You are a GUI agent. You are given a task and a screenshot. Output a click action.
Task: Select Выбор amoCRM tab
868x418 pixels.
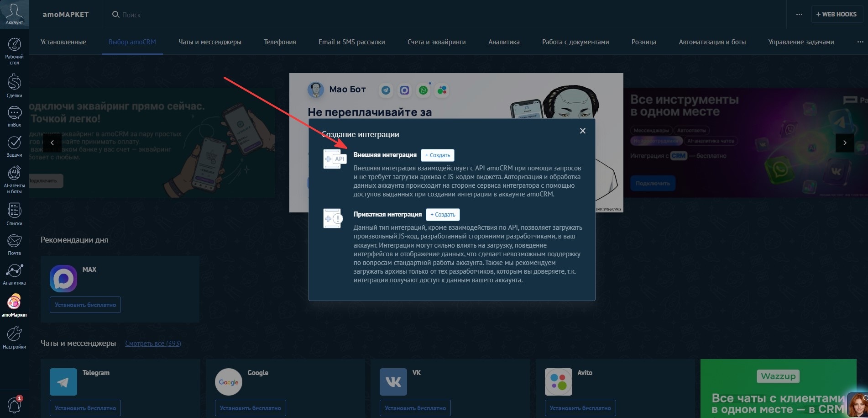[132, 42]
